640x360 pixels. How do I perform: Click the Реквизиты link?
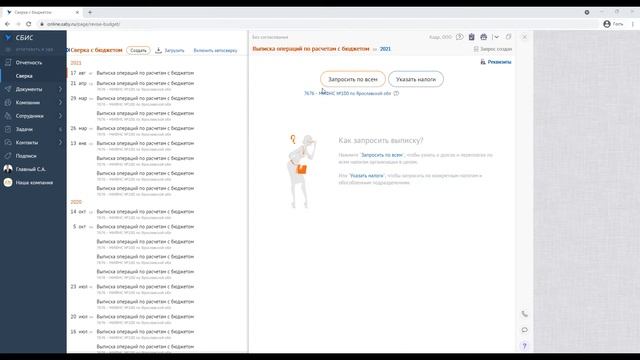point(499,62)
